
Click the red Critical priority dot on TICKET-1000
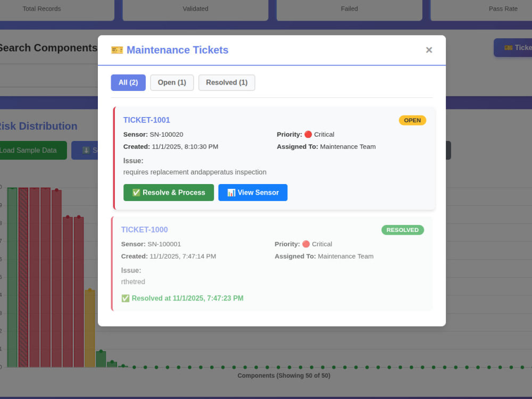(x=306, y=244)
